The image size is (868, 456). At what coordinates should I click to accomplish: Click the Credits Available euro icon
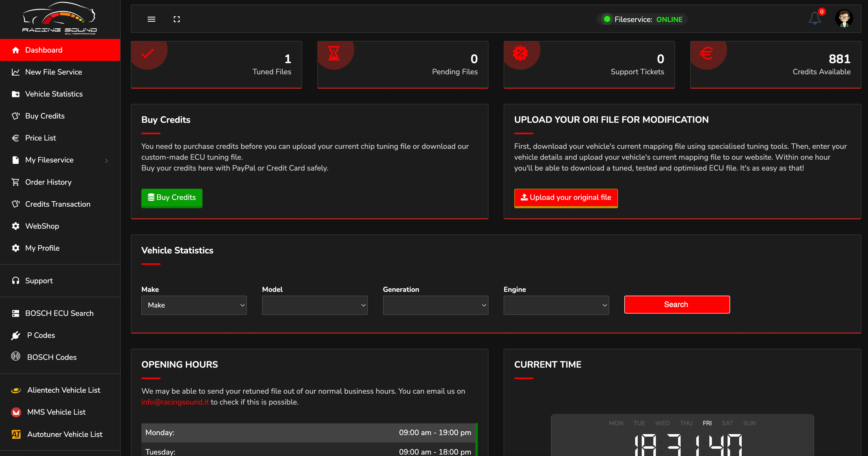(706, 53)
